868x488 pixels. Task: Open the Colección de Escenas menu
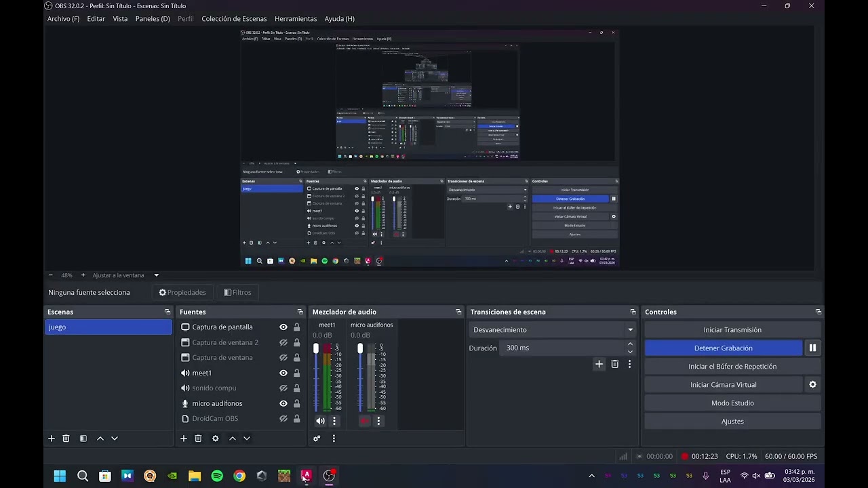click(234, 19)
